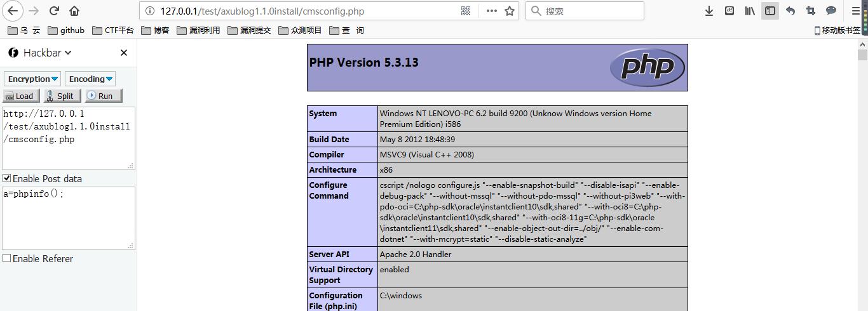Open the 博客 bookmarks folder
The image size is (868, 311).
pos(156,30)
